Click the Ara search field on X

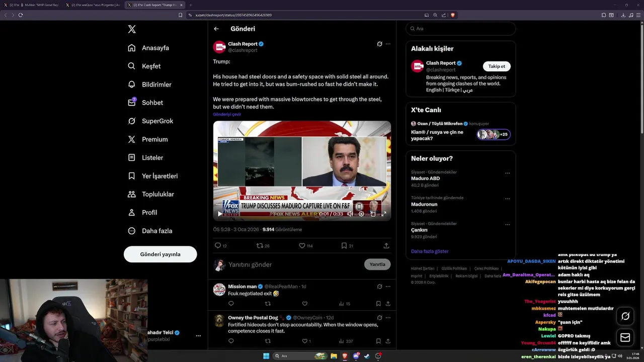pyautogui.click(x=461, y=29)
